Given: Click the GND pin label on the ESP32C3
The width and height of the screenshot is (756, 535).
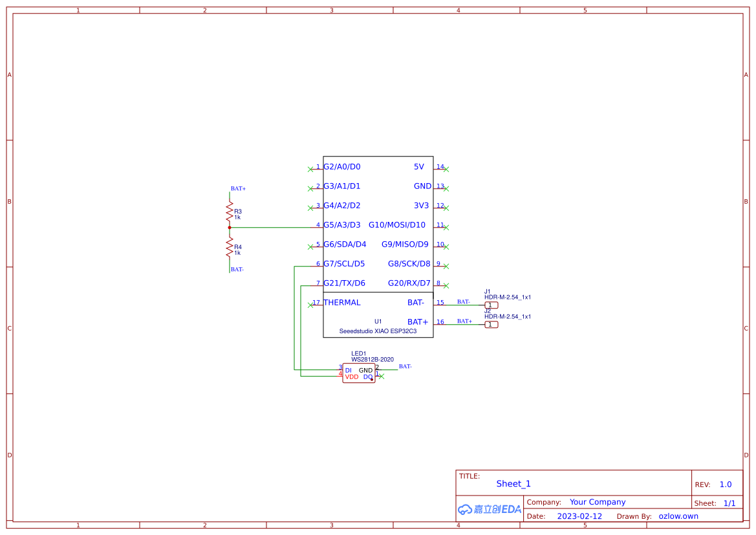Looking at the screenshot, I should (422, 186).
